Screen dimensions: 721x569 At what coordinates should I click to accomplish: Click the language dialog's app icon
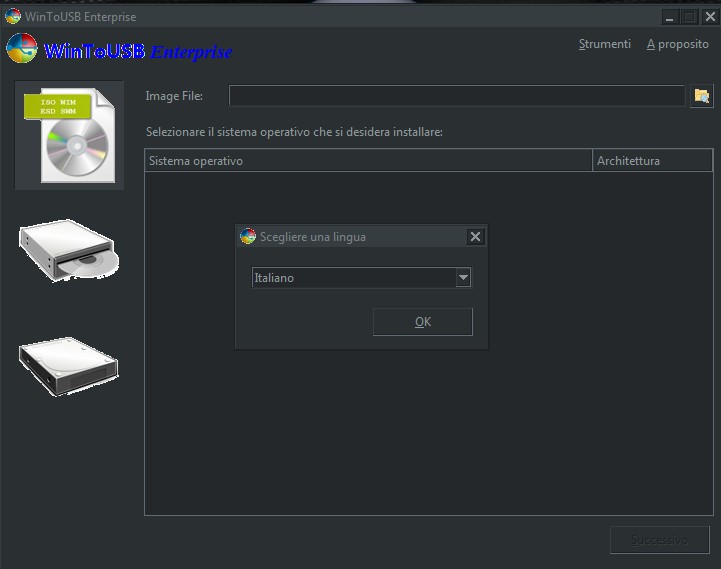(248, 236)
